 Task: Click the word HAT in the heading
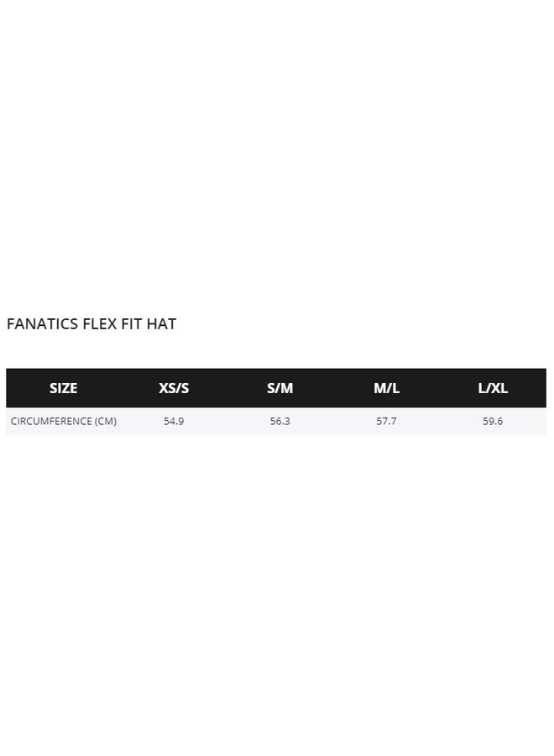163,324
